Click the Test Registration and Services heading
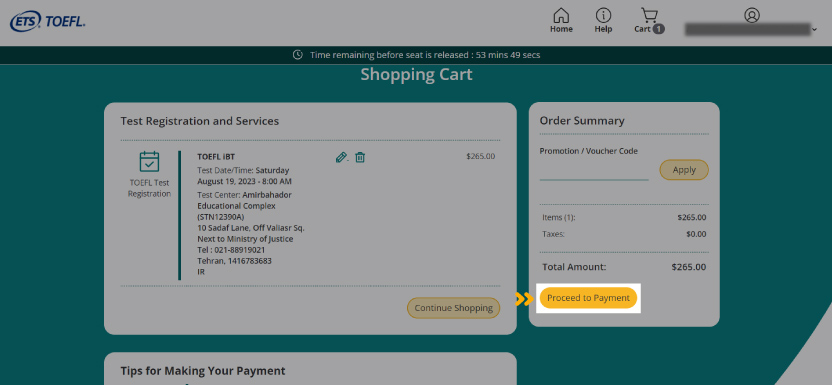Screen dimensions: 832x385 point(200,121)
